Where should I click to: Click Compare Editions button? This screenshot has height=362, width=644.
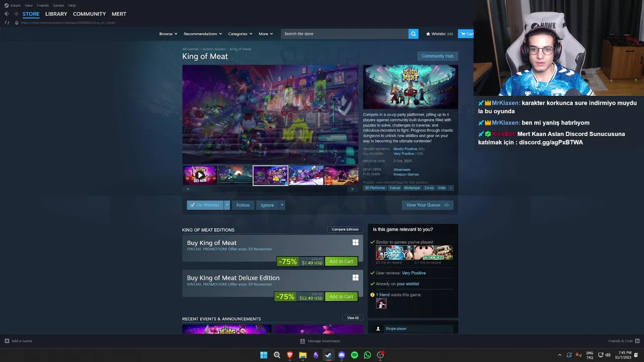click(x=345, y=229)
